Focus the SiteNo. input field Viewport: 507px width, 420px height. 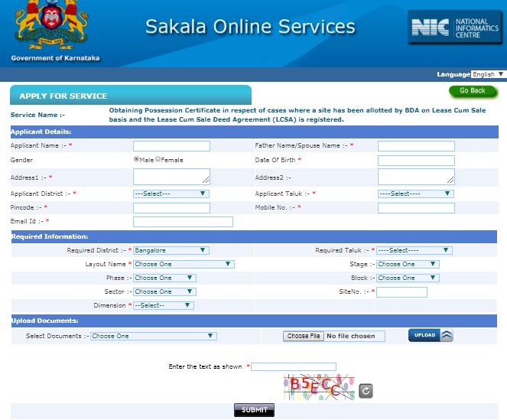tap(401, 292)
